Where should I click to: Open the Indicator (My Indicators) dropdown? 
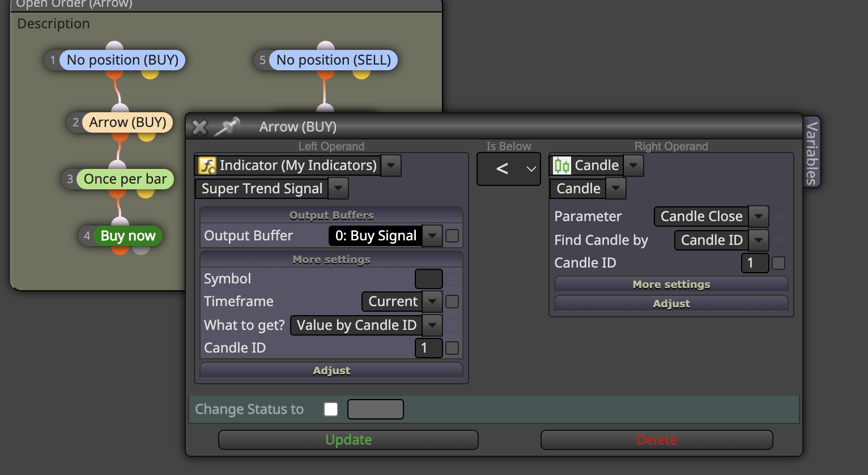pos(391,166)
